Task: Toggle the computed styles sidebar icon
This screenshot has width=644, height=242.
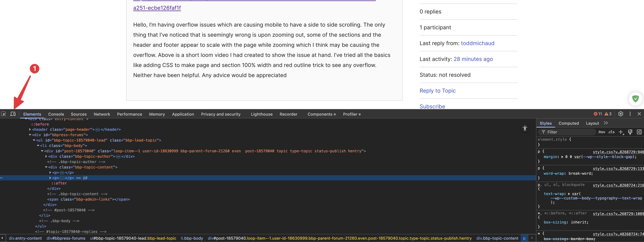Action: (x=639, y=132)
